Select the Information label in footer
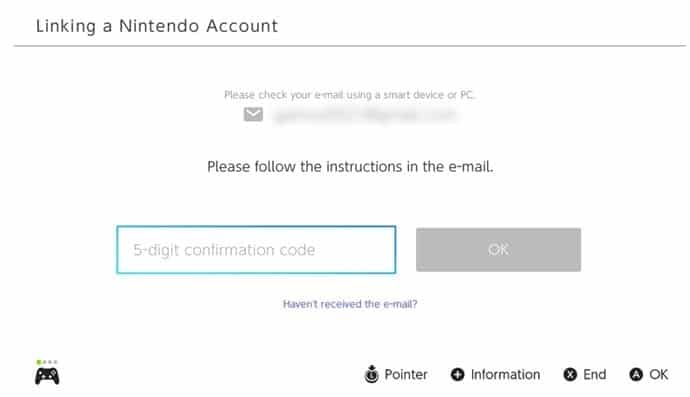The height and width of the screenshot is (397, 690). (505, 375)
